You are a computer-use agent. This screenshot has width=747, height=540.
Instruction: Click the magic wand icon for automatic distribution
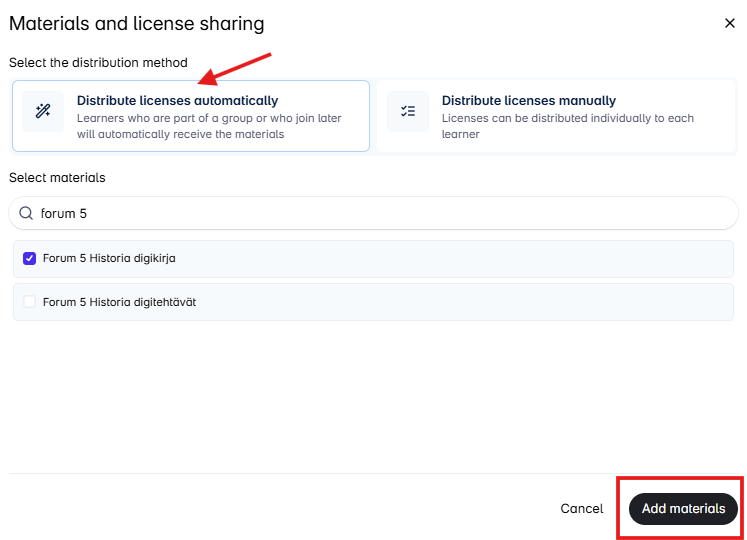(43, 111)
